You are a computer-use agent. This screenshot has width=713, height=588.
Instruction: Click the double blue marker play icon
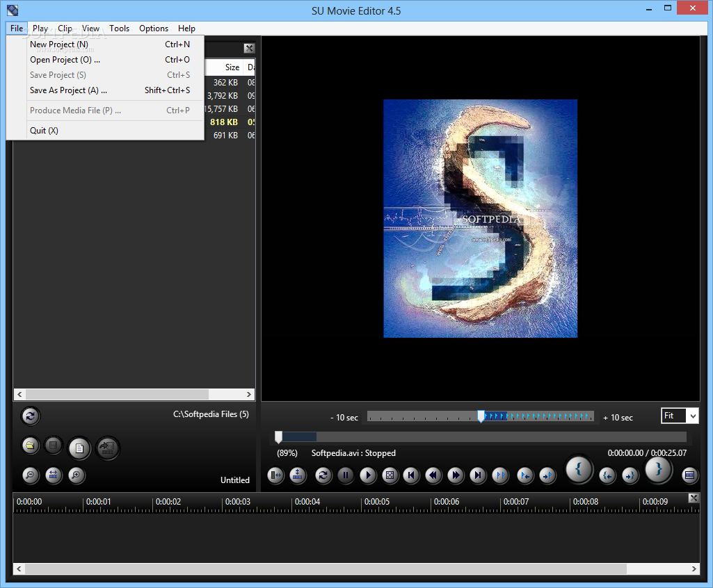pyautogui.click(x=500, y=475)
